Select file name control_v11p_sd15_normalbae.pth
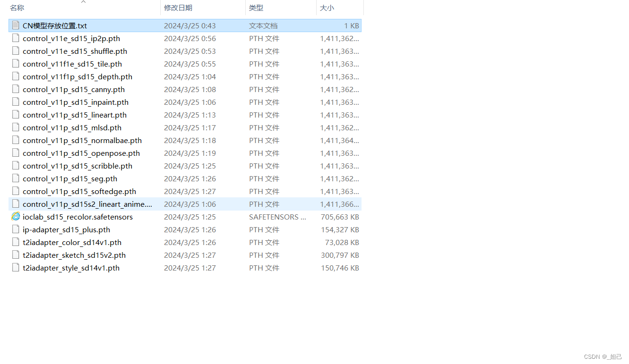 click(82, 140)
